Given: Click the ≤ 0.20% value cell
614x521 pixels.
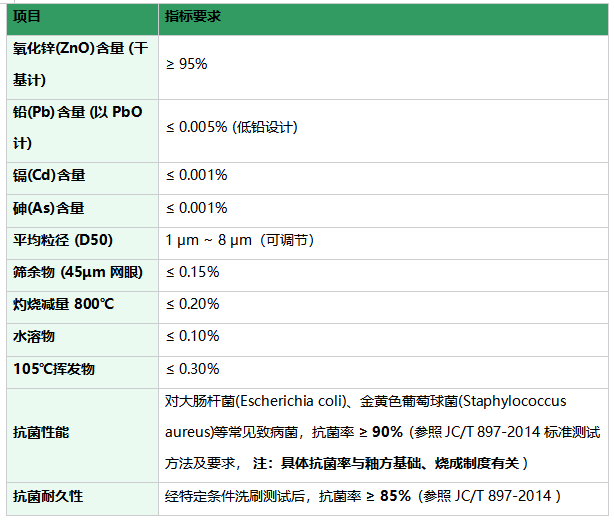Looking at the screenshot, I should (x=383, y=307).
